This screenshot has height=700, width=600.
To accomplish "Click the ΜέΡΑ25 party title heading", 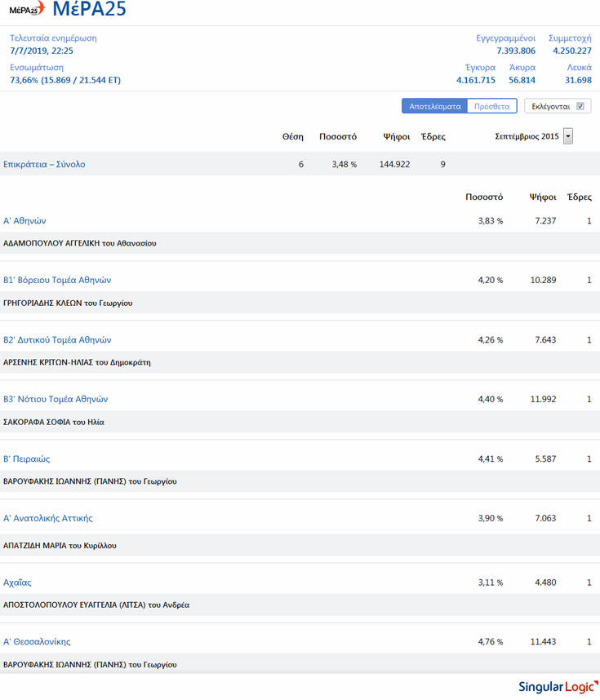I will [x=89, y=11].
